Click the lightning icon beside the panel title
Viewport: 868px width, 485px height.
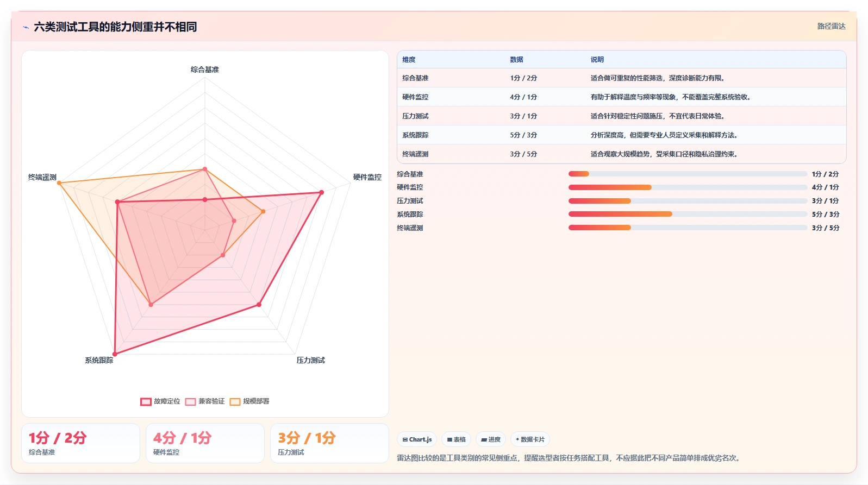[x=26, y=27]
